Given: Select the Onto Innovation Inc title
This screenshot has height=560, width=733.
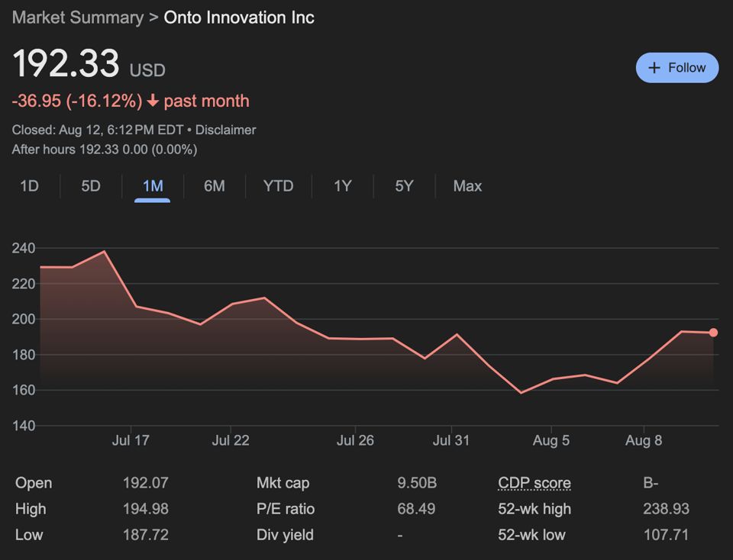Looking at the screenshot, I should pyautogui.click(x=238, y=18).
